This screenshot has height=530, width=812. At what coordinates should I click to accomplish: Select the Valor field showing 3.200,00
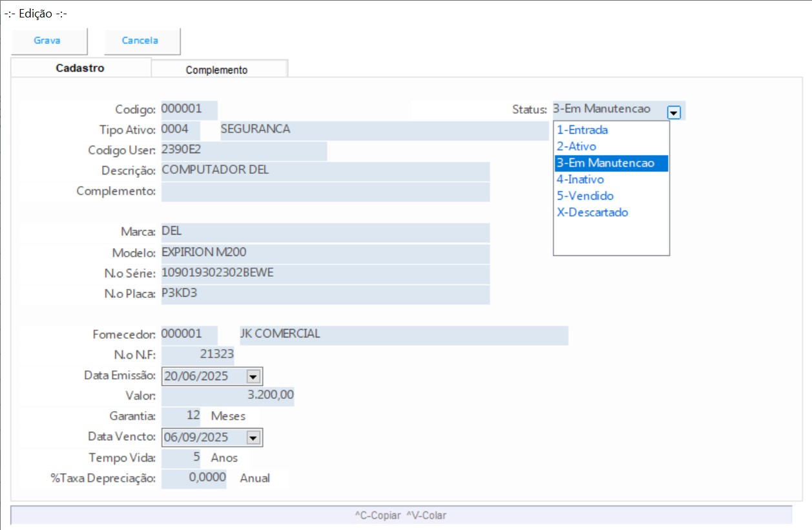(227, 396)
